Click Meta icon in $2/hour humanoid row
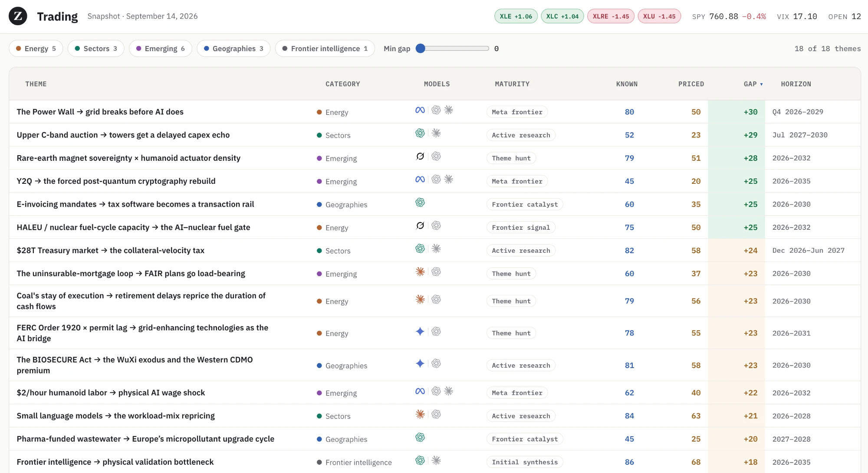The image size is (868, 473). pyautogui.click(x=420, y=391)
